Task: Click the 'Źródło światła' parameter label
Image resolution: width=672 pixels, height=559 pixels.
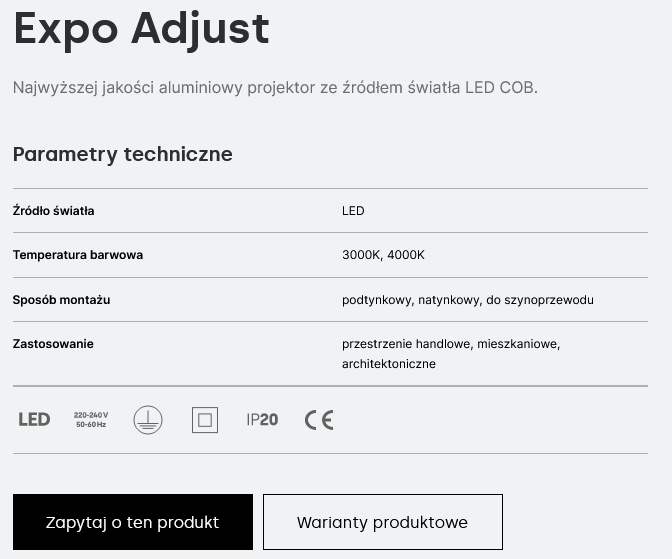Action: pos(54,211)
